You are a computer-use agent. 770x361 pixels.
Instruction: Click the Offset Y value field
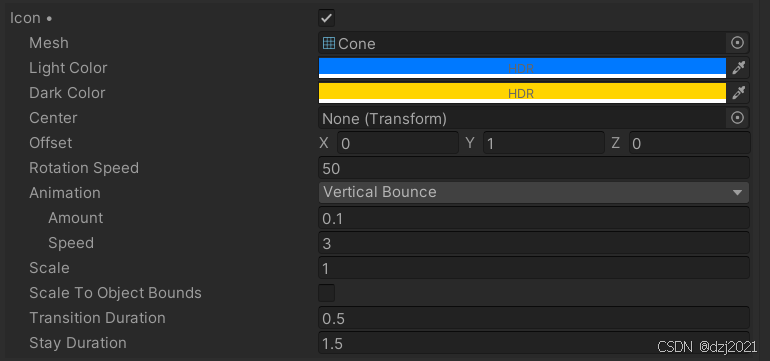click(x=544, y=143)
